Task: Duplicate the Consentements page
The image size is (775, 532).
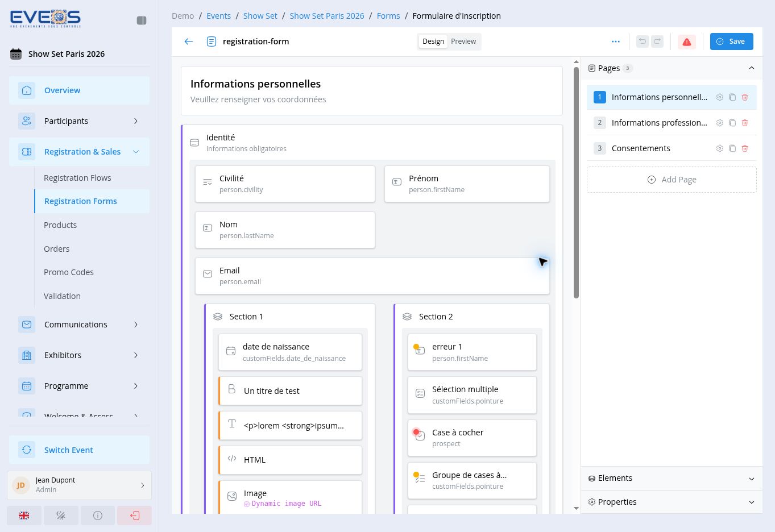Action: [732, 148]
